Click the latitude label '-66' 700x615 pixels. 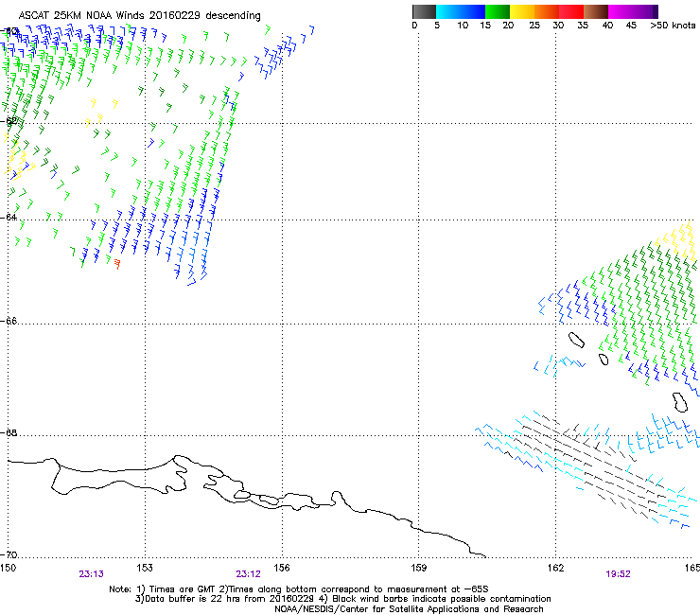coord(9,321)
